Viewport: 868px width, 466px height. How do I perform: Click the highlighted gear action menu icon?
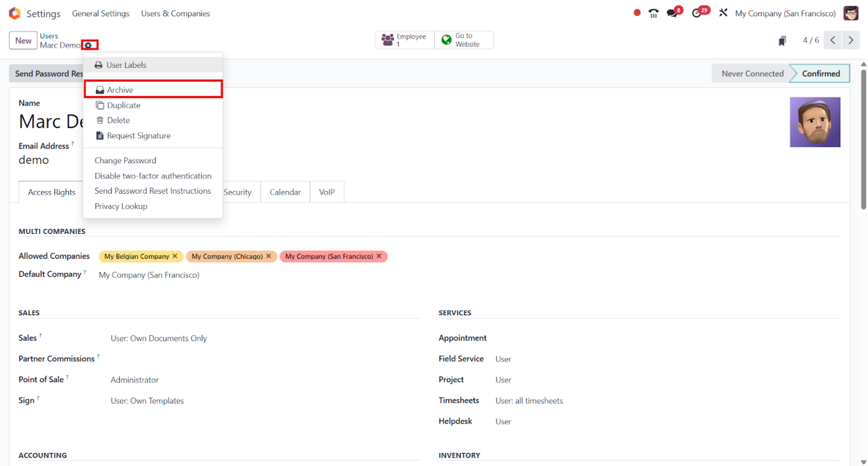90,45
